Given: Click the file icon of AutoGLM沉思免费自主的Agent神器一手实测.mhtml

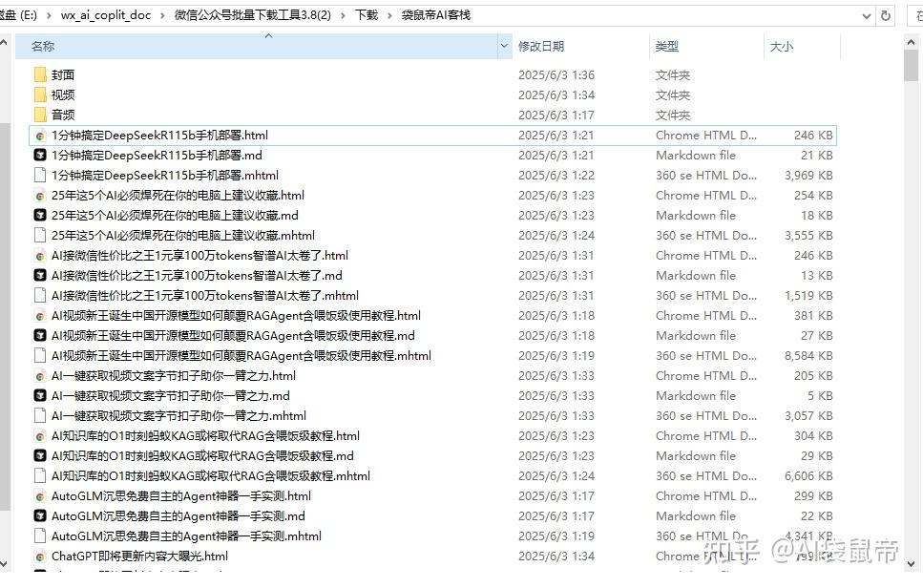Looking at the screenshot, I should (40, 536).
